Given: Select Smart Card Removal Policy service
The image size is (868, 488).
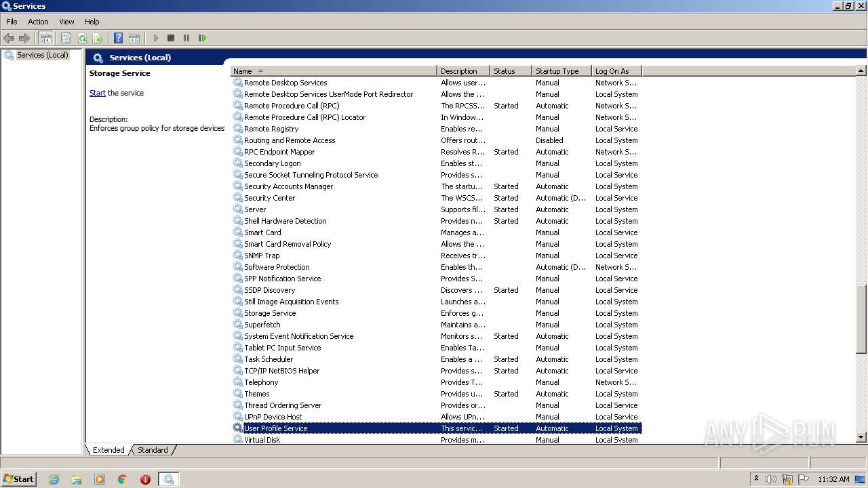Looking at the screenshot, I should pyautogui.click(x=436, y=244).
